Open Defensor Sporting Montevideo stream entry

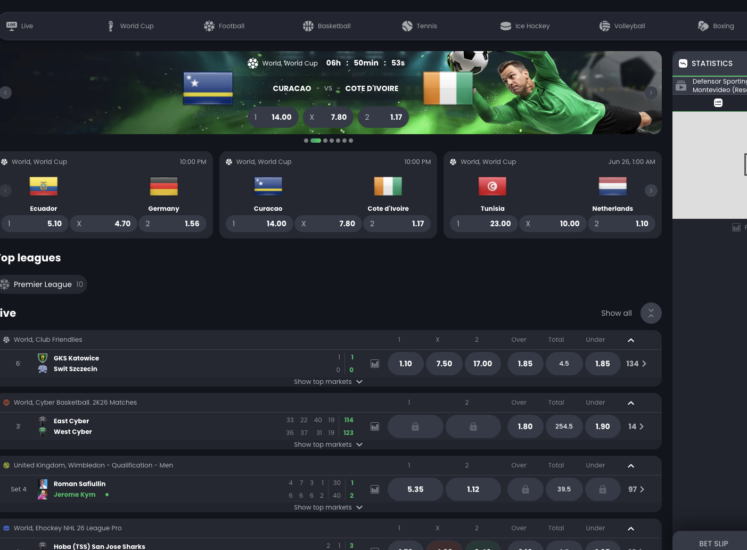[x=710, y=86]
